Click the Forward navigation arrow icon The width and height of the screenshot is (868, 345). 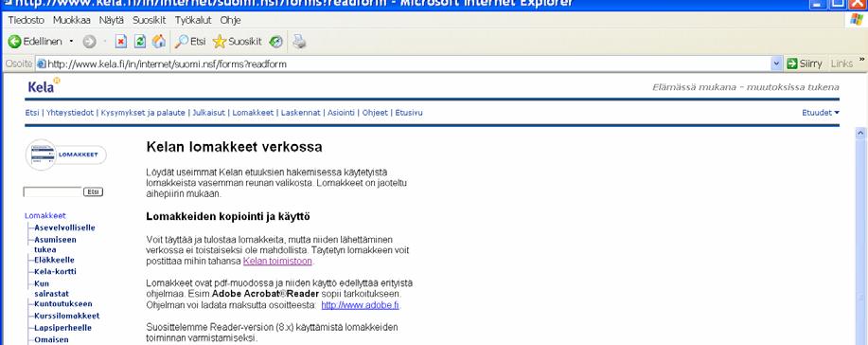pos(89,42)
